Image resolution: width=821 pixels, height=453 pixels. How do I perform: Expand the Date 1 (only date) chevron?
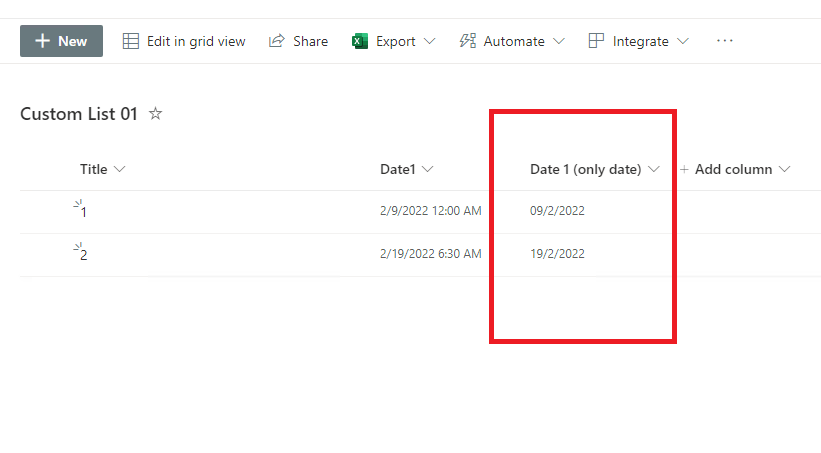coord(653,169)
